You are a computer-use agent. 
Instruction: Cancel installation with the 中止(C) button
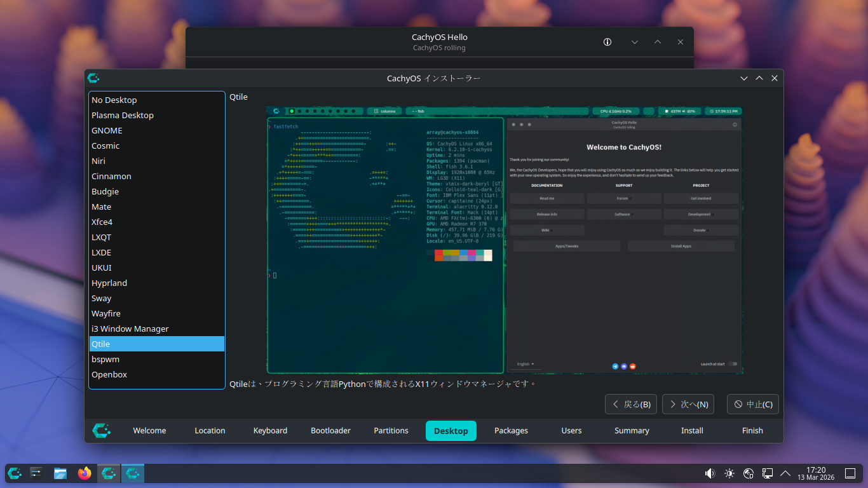[x=753, y=404]
